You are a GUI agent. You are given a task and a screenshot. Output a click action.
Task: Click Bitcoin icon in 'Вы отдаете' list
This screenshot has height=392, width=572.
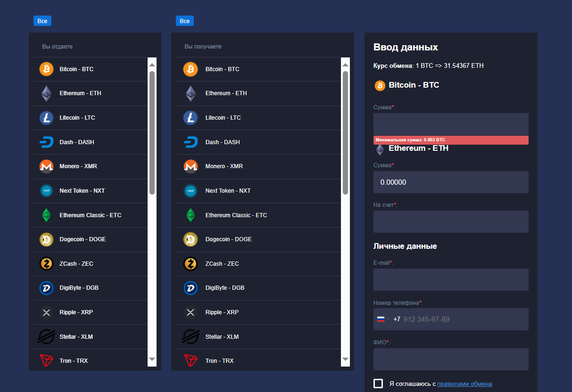click(x=46, y=69)
